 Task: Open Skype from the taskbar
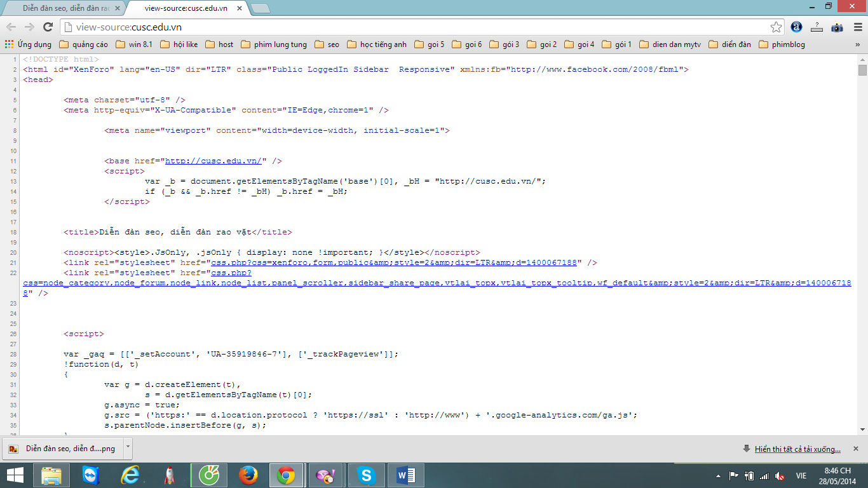(x=365, y=475)
